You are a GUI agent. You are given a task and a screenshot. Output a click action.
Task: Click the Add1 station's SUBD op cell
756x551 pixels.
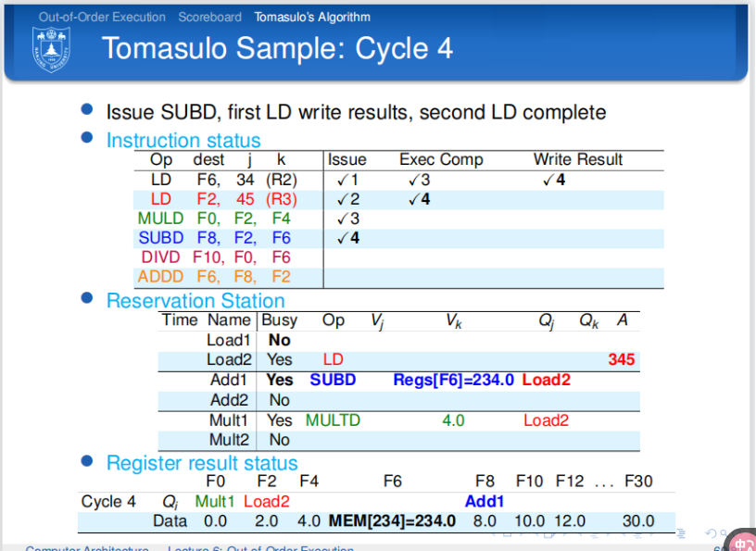[333, 380]
